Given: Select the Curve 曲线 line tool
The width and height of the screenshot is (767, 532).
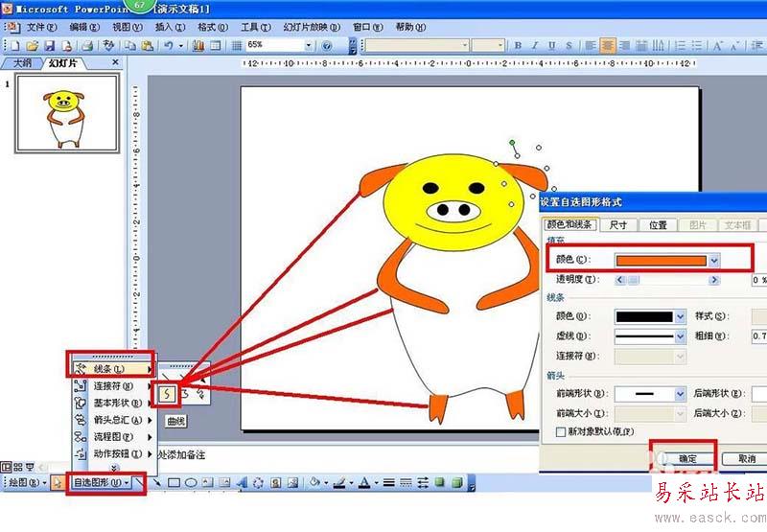Looking at the screenshot, I should click(x=167, y=393).
